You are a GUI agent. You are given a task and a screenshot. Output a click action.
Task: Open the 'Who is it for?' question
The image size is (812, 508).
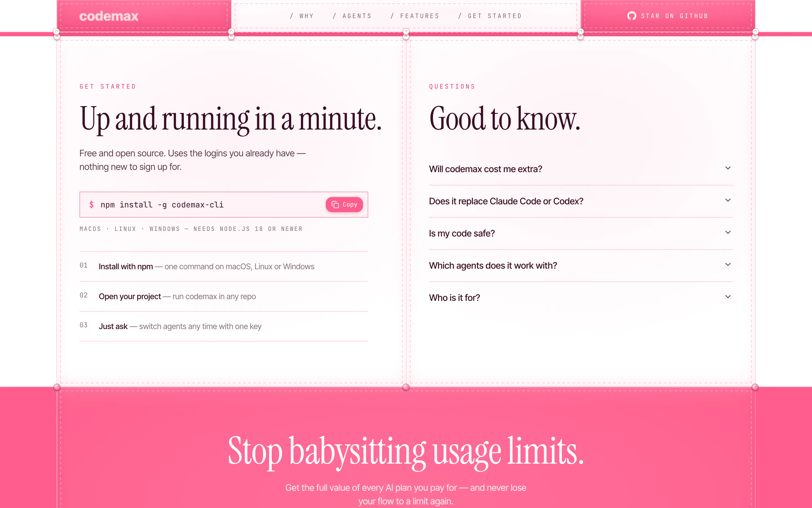tap(581, 298)
